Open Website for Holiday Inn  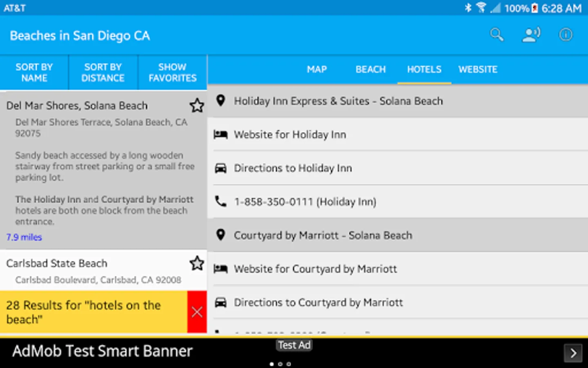(398, 135)
